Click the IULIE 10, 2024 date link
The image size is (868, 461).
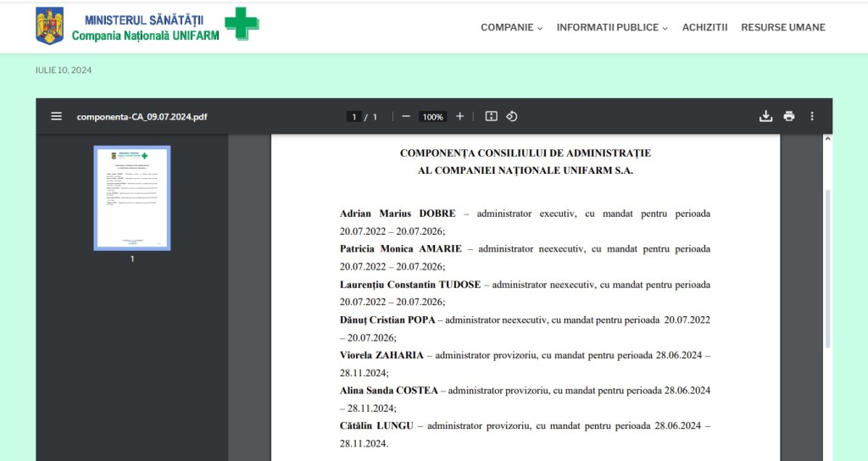click(64, 70)
